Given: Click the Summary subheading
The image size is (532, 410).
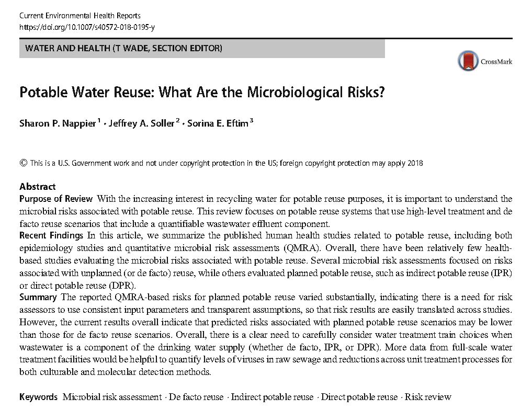Looking at the screenshot, I should tap(38, 297).
